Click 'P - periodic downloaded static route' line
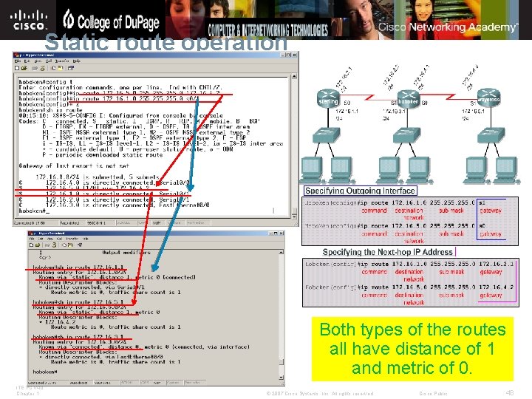This screenshot has height=399, width=532. (x=103, y=154)
